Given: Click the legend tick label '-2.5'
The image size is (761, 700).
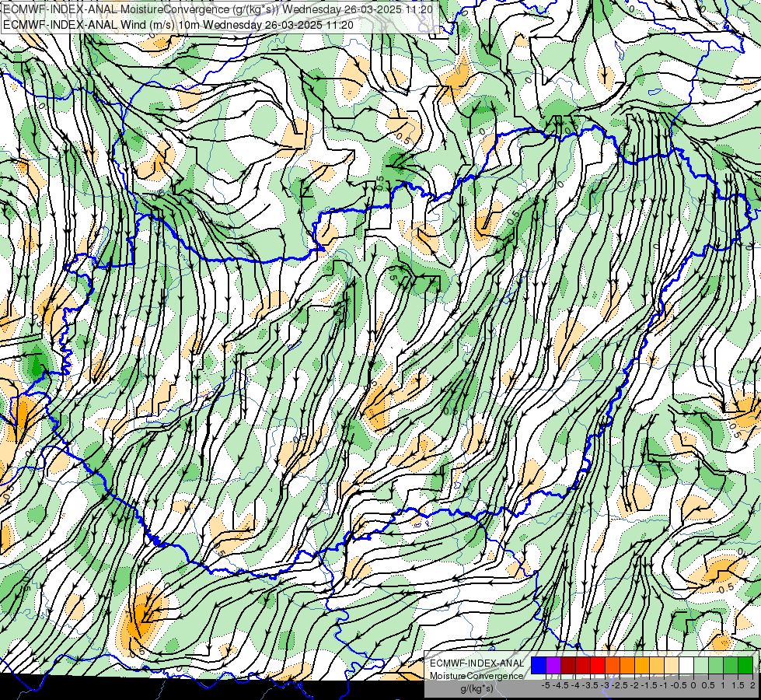Looking at the screenshot, I should [x=620, y=685].
